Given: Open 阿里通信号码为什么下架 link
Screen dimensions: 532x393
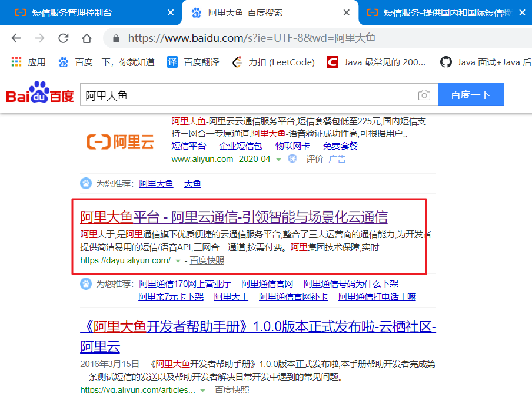Looking at the screenshot, I should pyautogui.click(x=351, y=283).
